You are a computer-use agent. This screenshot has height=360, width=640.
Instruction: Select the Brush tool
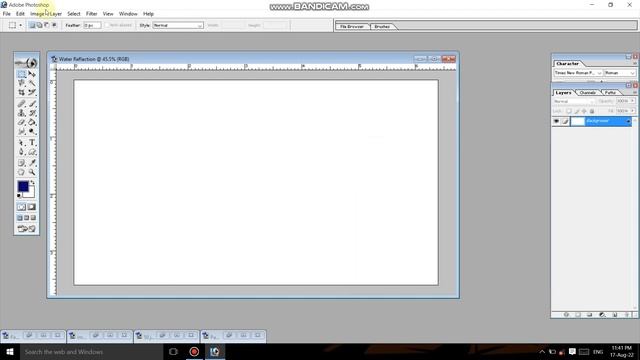pyautogui.click(x=32, y=104)
